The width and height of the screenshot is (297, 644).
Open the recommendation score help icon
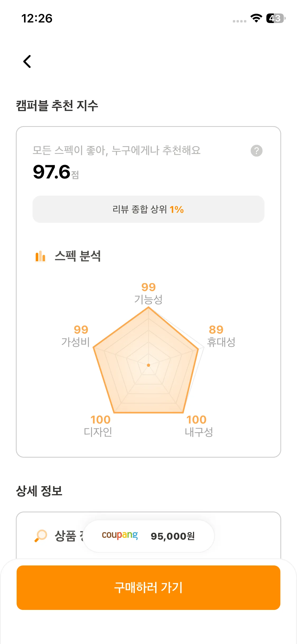coord(256,151)
